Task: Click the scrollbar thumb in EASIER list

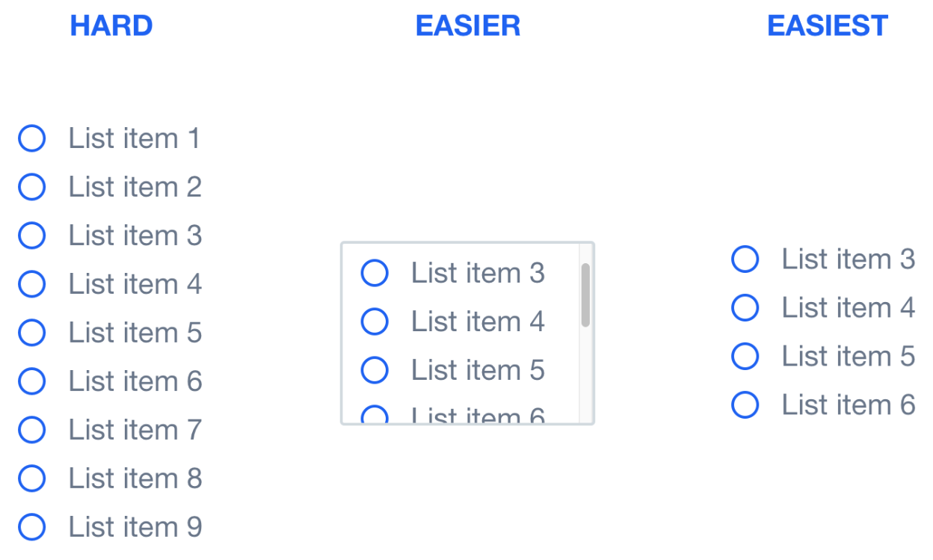Action: point(585,295)
